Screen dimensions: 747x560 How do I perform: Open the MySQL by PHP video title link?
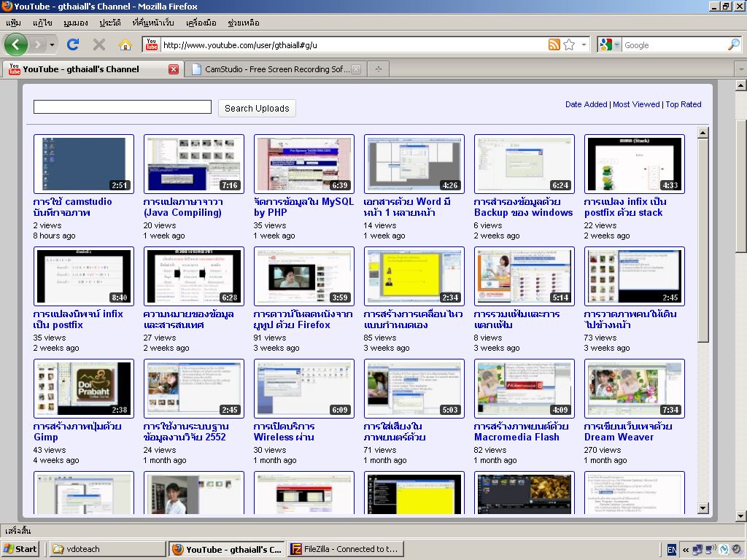click(303, 207)
